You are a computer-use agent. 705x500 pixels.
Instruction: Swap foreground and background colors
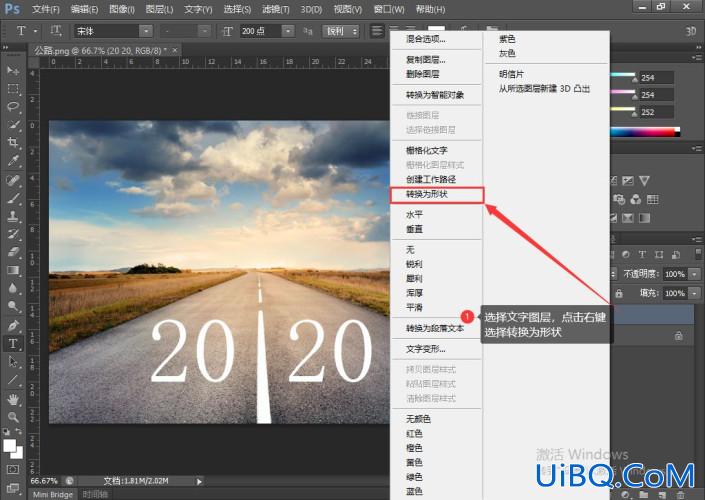[19, 431]
